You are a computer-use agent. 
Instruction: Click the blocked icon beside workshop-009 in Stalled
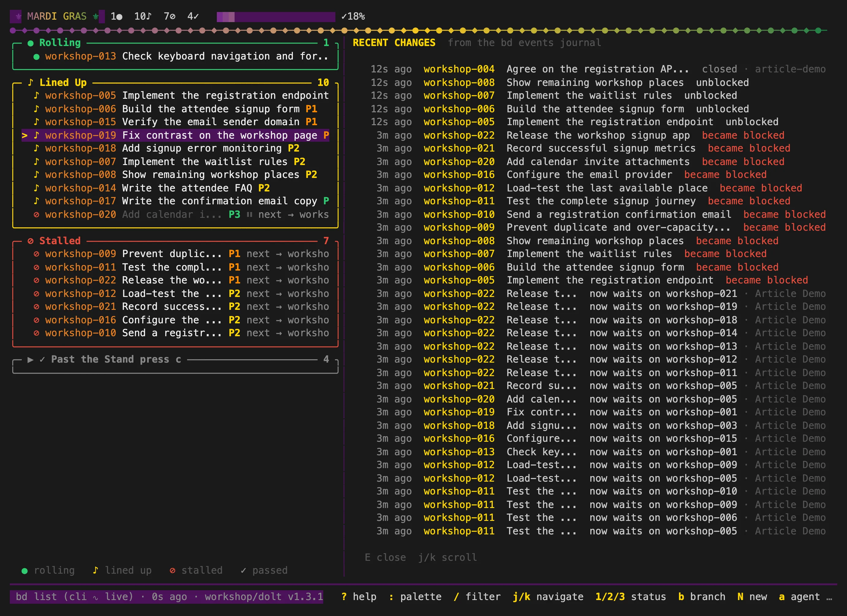tap(36, 254)
